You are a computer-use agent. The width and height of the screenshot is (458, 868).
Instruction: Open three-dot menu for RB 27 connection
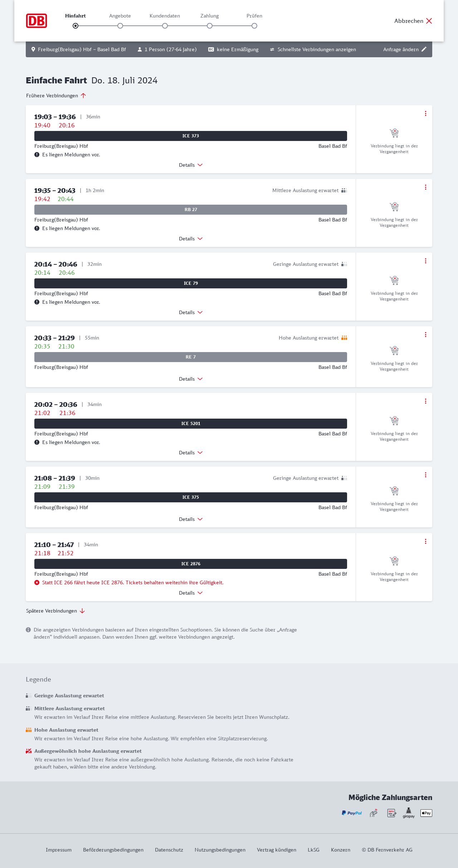pos(425,187)
